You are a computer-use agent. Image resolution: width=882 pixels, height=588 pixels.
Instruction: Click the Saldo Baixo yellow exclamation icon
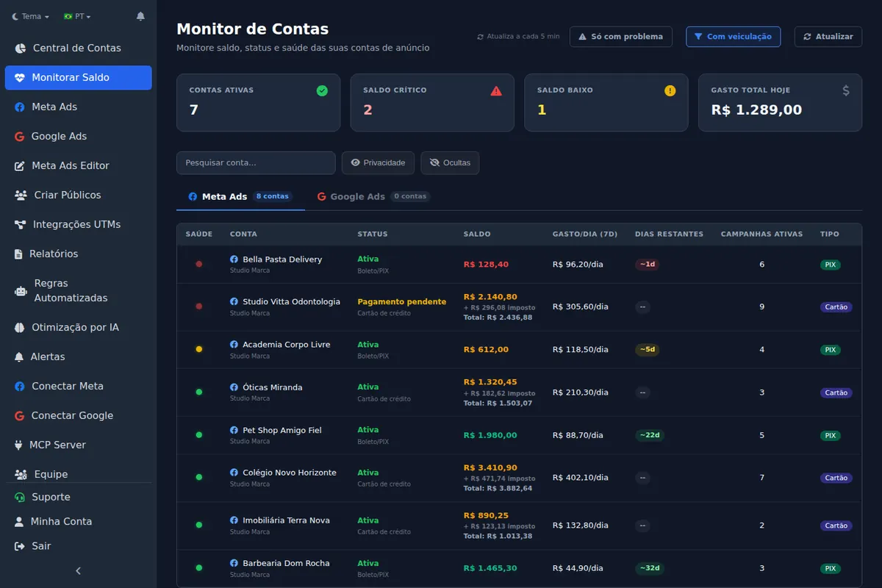point(670,91)
